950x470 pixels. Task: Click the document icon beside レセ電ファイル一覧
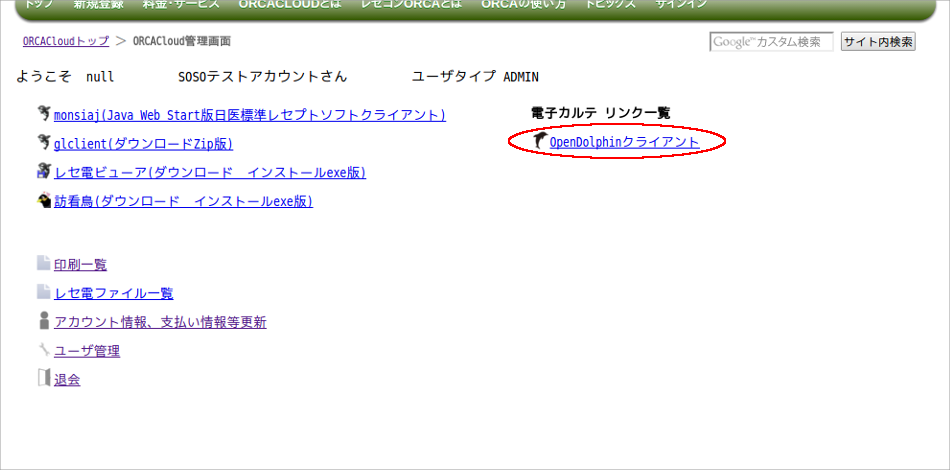click(44, 292)
